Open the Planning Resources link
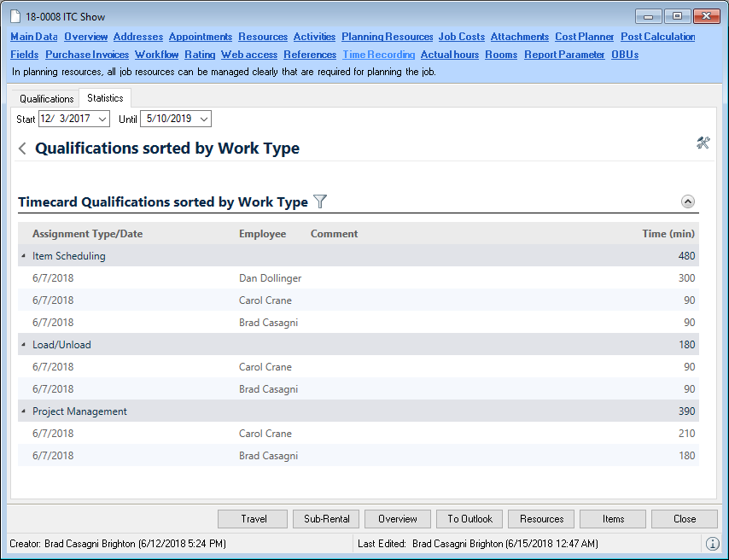Viewport: 729px width, 560px height. 387,37
